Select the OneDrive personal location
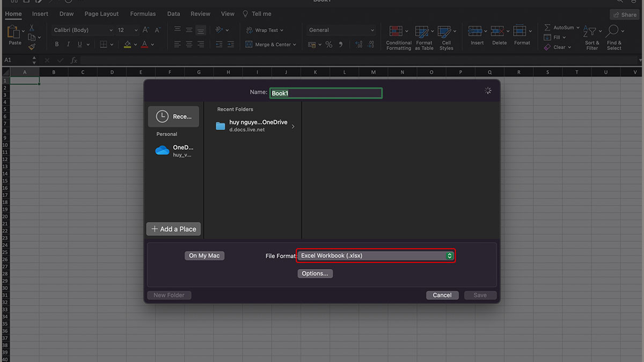Viewport: 644px width, 362px height. 174,151
